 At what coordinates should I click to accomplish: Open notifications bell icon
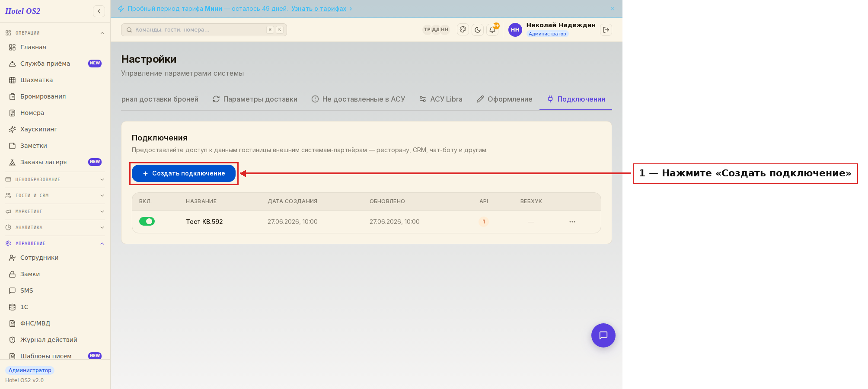[492, 30]
